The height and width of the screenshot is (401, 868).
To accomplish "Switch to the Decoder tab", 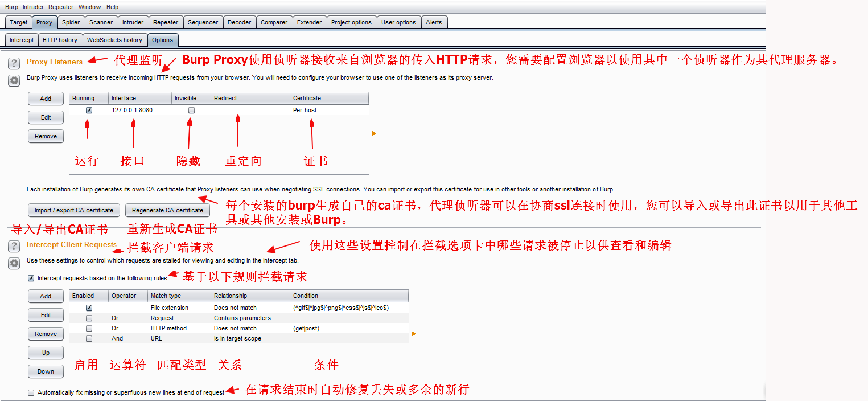I will pyautogui.click(x=239, y=22).
